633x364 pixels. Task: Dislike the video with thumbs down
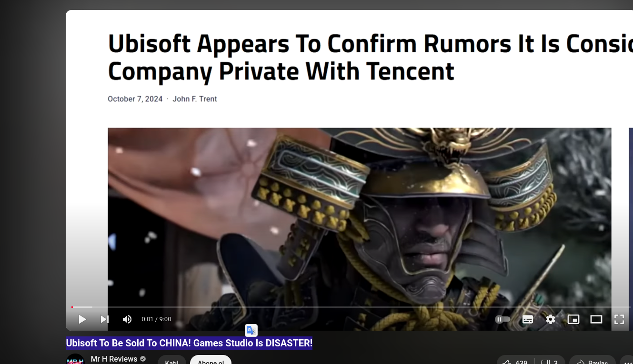[x=550, y=361]
